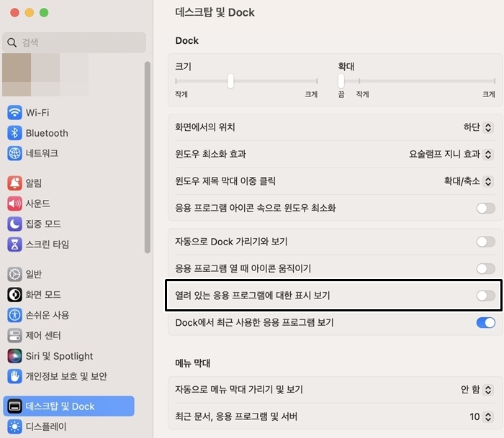504x438 pixels.
Task: Open 윈도우 최소화 효과 popup menu
Action: pyautogui.click(x=488, y=154)
